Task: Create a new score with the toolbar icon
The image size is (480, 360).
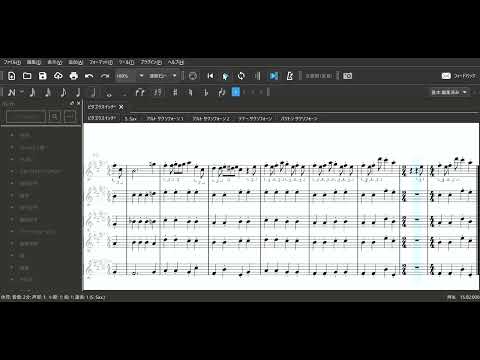Action: (x=12, y=76)
